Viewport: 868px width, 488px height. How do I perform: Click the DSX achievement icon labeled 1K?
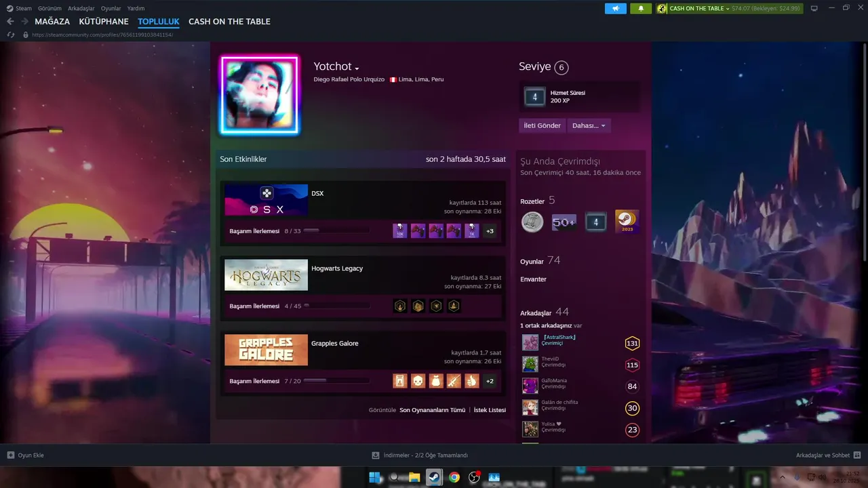[x=471, y=231]
